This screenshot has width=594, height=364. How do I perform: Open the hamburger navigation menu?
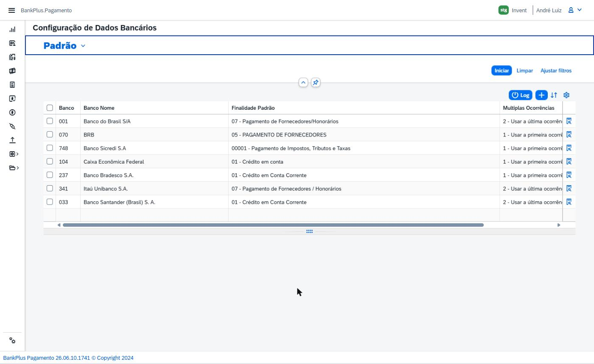[11, 10]
